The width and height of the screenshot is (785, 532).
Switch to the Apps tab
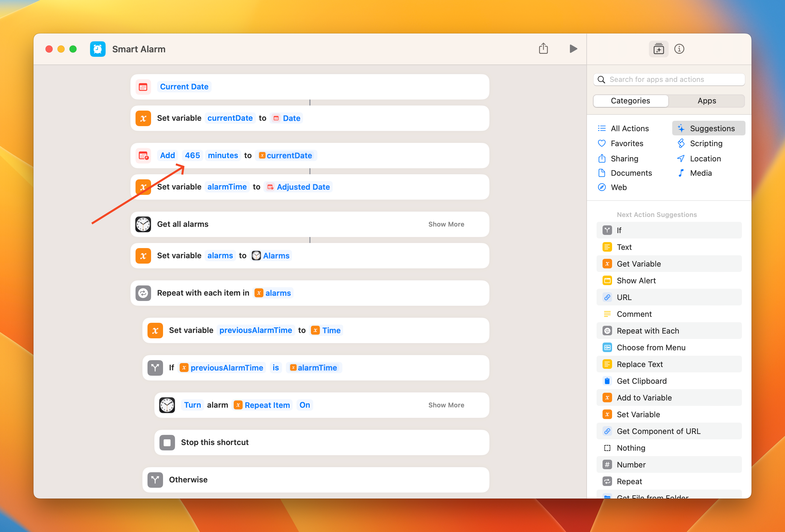point(707,101)
